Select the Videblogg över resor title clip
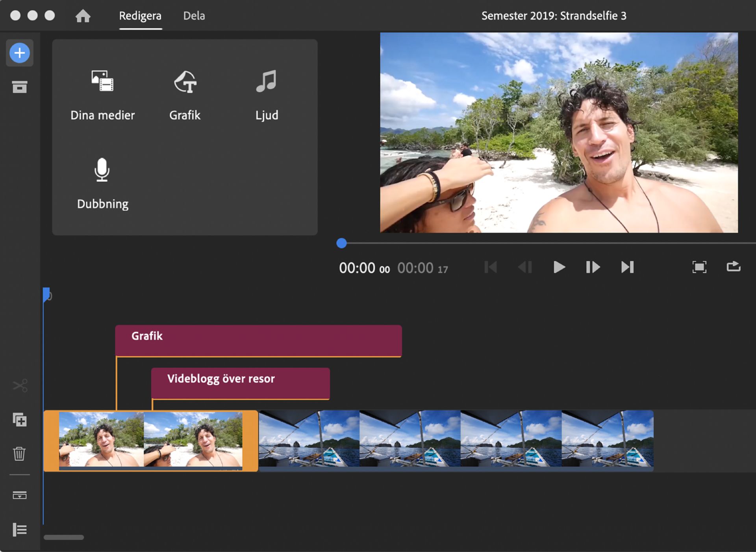Screen dimensions: 756x552 pos(240,383)
